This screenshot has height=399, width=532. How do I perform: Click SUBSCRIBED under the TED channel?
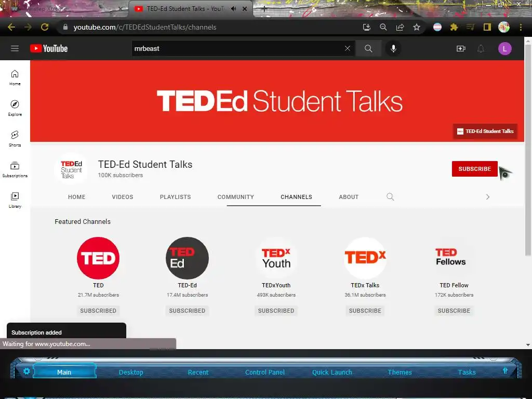click(98, 311)
